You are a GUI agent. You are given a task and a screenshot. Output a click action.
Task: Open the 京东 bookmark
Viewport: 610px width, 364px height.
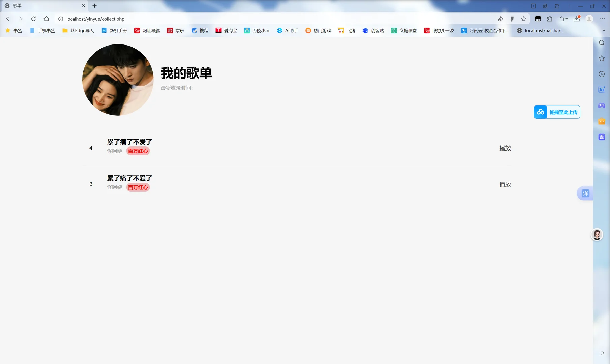point(175,30)
